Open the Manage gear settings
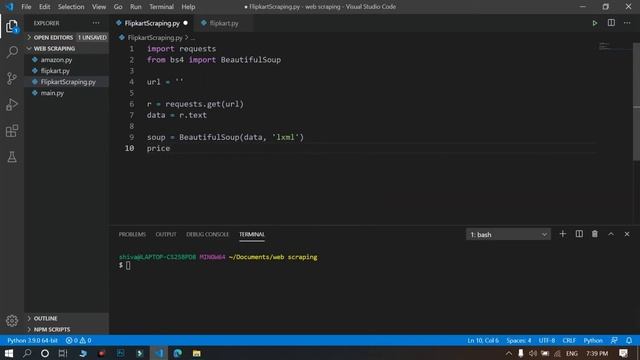 click(12, 321)
